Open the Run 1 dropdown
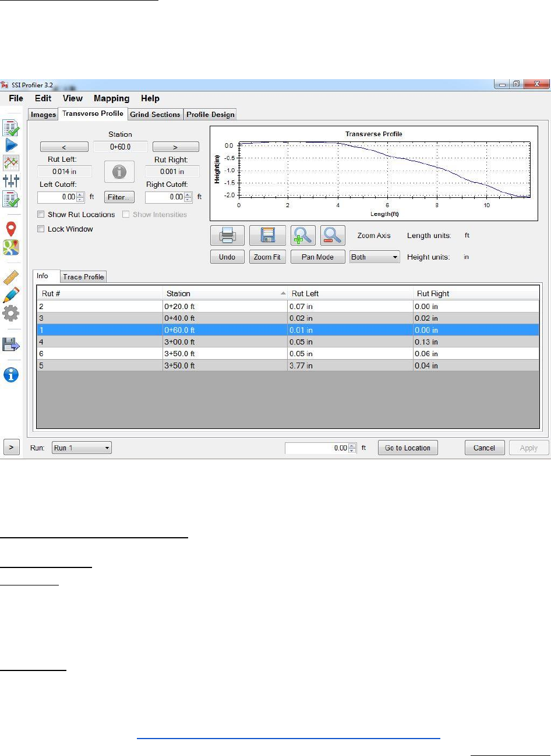The height and width of the screenshot is (756, 551). click(82, 448)
